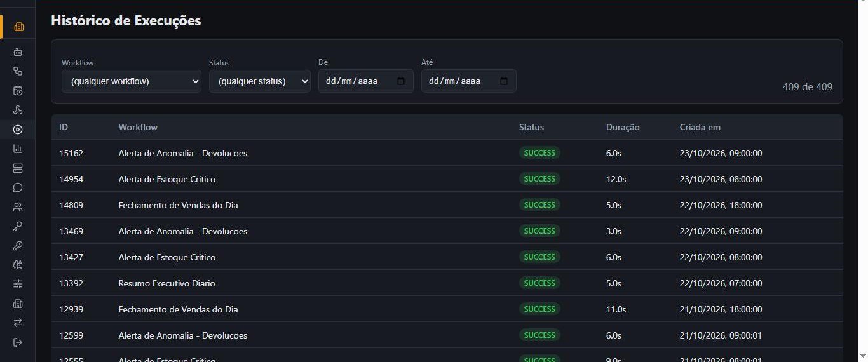Click timestamp 21/10/2026, 09:00:01
868x362 pixels.
coord(721,335)
